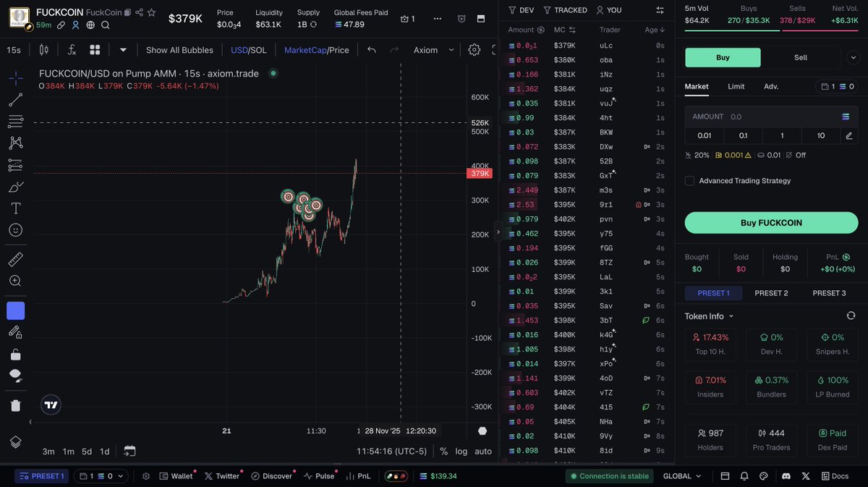Open the Docs link
Image resolution: width=868 pixels, height=487 pixels.
point(835,476)
